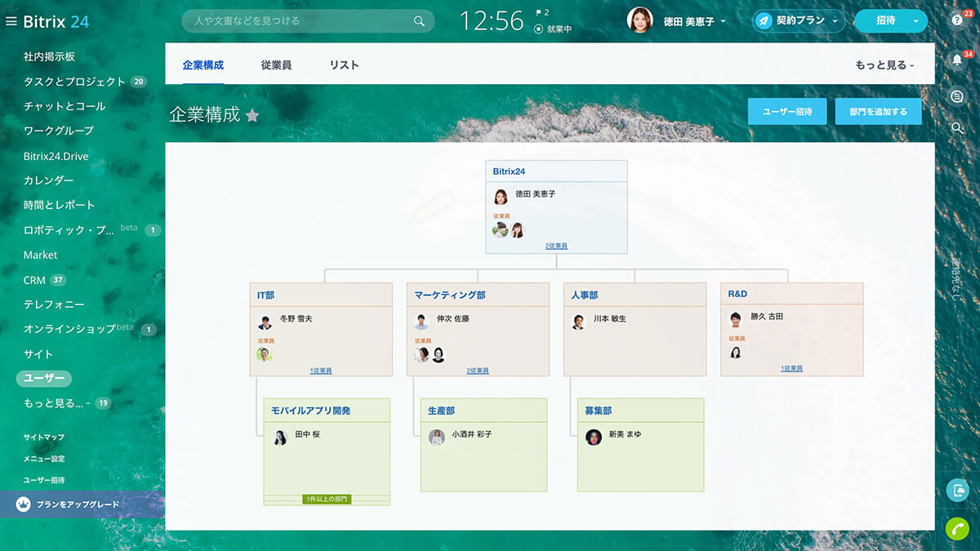Click the green phone call button
This screenshot has height=551, width=980.
point(957,529)
